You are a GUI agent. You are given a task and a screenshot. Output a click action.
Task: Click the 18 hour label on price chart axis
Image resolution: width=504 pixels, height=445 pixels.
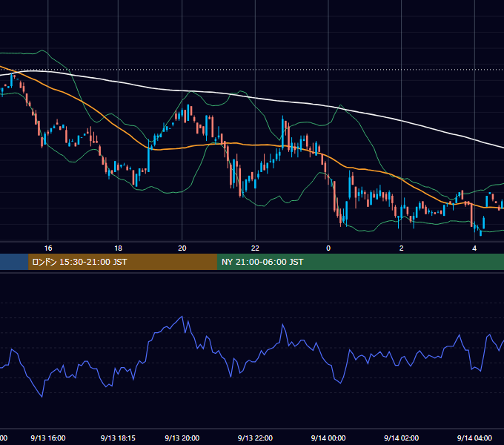coord(119,248)
